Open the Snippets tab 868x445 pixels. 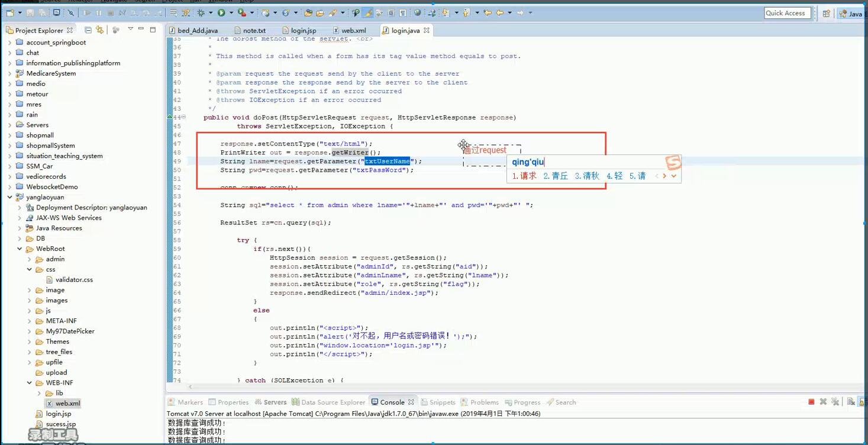pos(437,402)
